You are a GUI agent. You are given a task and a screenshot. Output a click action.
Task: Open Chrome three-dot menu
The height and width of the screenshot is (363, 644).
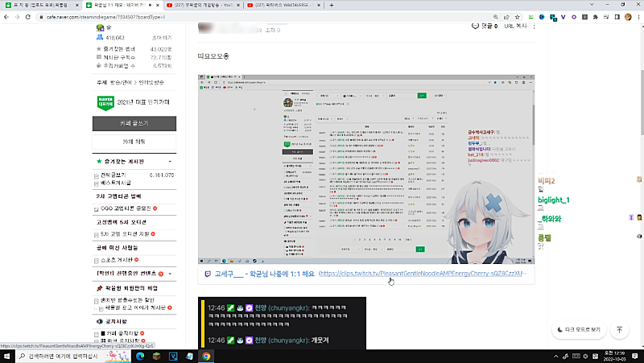638,17
